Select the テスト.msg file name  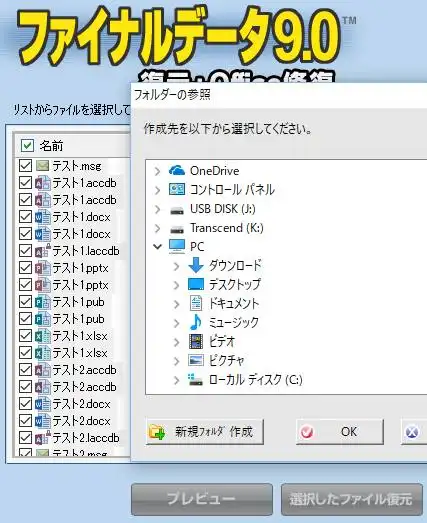tap(77, 166)
